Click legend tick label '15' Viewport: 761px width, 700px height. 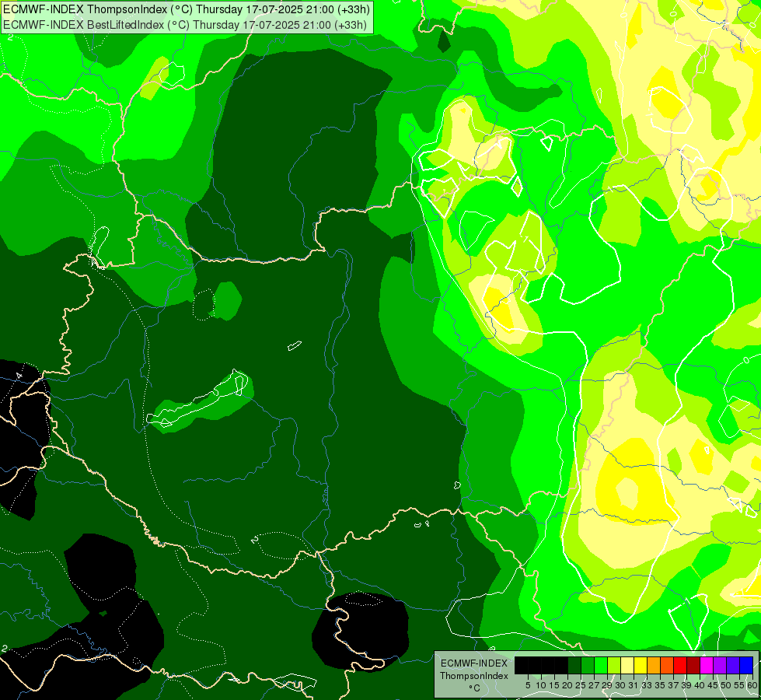click(x=554, y=685)
